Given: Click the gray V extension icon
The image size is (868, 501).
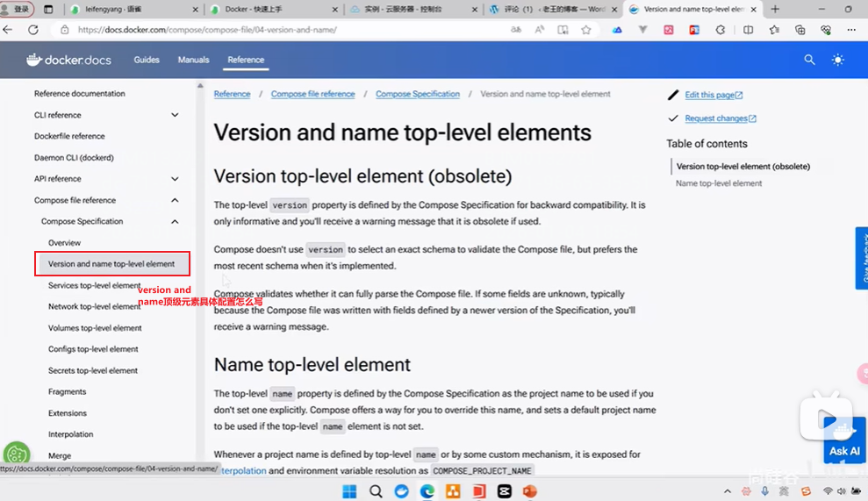Looking at the screenshot, I should coord(642,30).
